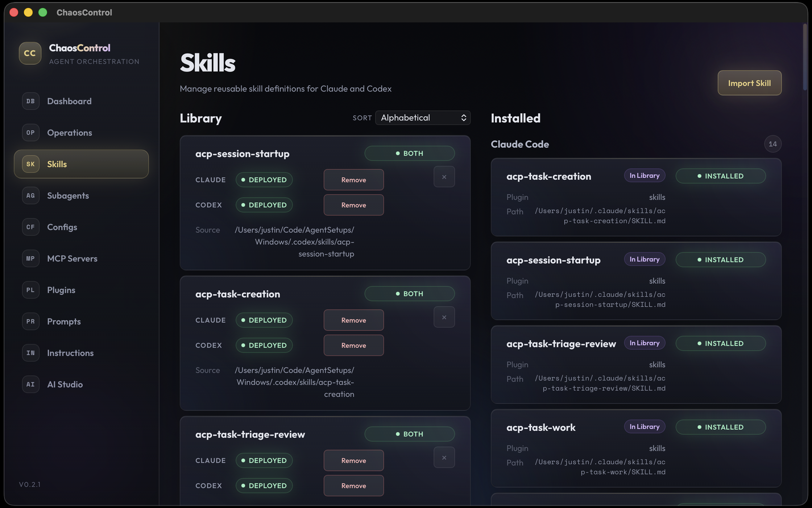Screen dimensions: 812x508
Task: Dismiss acp-task-creation library card with X
Action: (x=444, y=317)
